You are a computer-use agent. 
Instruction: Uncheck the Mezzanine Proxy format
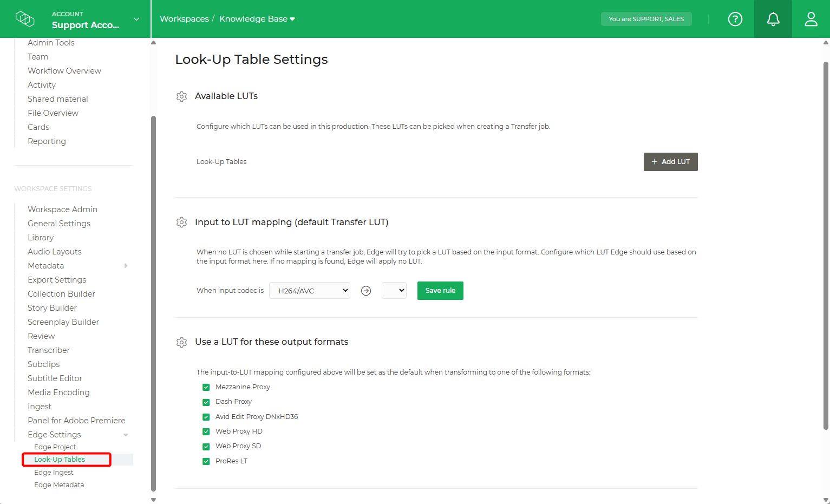206,387
